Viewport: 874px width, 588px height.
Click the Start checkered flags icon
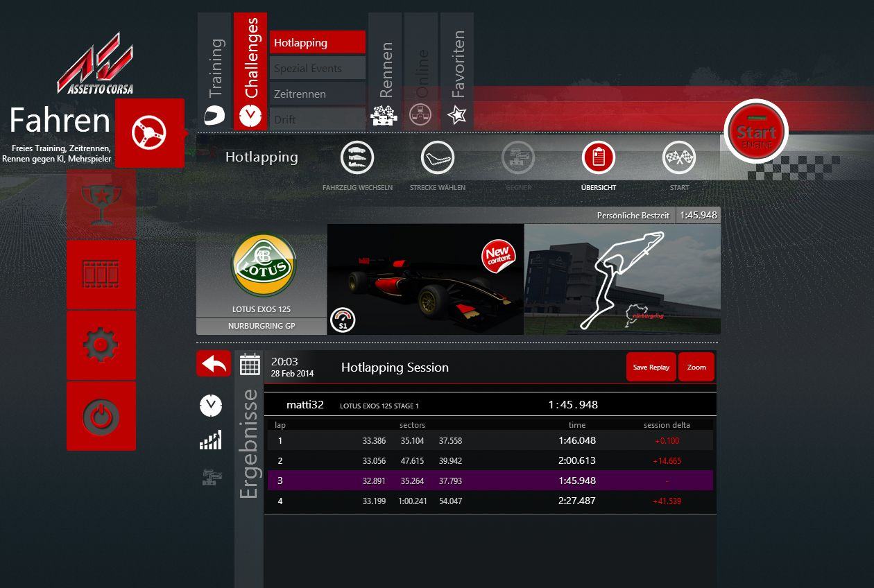point(679,158)
